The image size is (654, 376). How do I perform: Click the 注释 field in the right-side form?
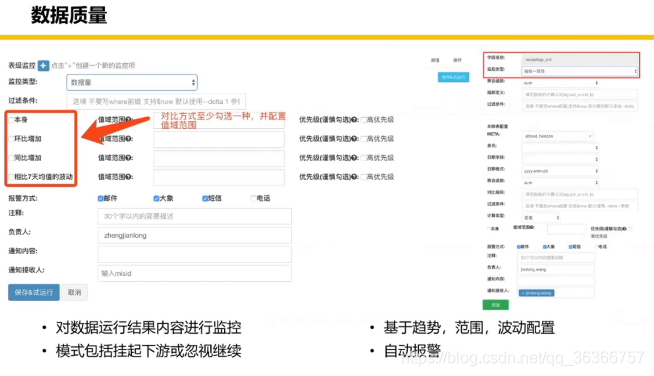click(556, 258)
